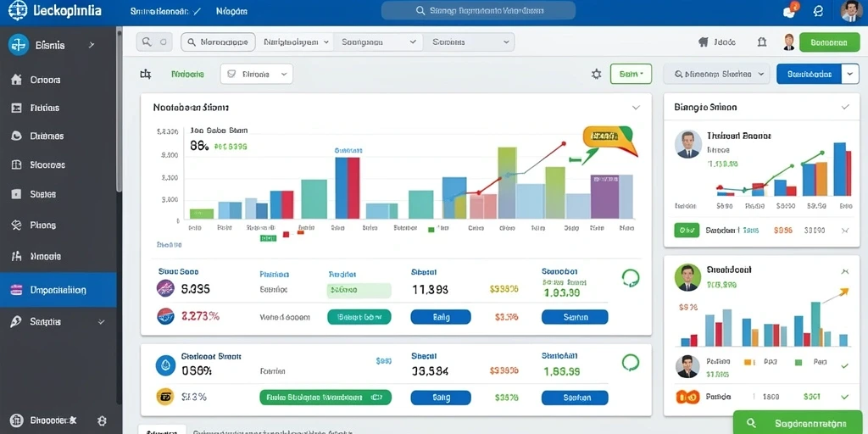
Task: Click the first green circular refresh icon
Action: (x=631, y=277)
